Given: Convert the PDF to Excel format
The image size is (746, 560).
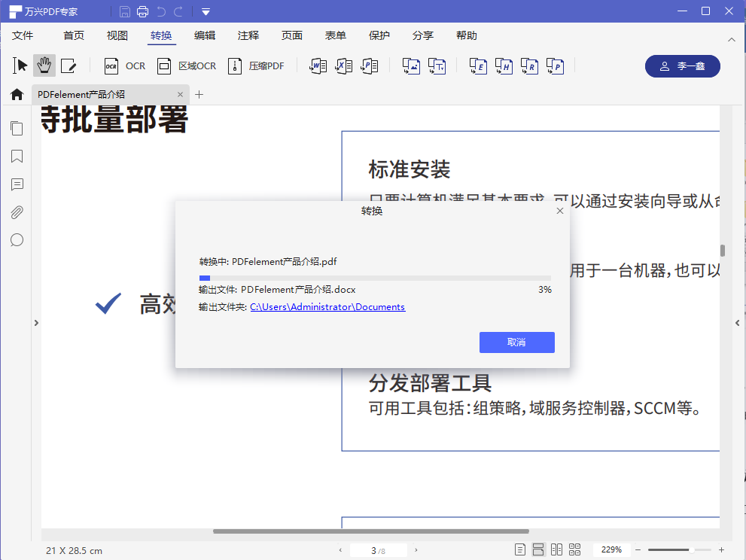Looking at the screenshot, I should [343, 66].
